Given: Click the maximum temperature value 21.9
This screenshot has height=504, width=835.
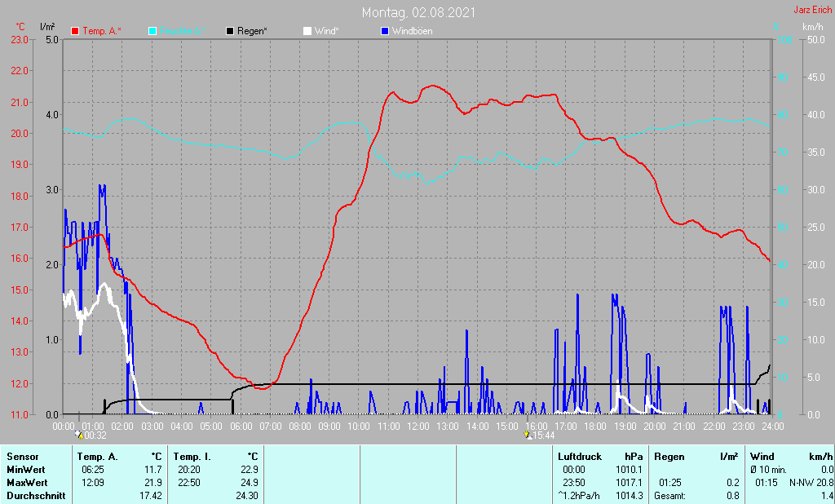Looking at the screenshot, I should coord(153,483).
